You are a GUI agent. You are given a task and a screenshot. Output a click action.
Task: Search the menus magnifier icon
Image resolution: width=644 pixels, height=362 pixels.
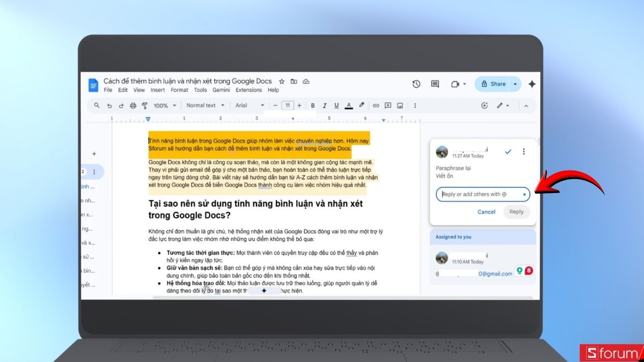[x=97, y=105]
